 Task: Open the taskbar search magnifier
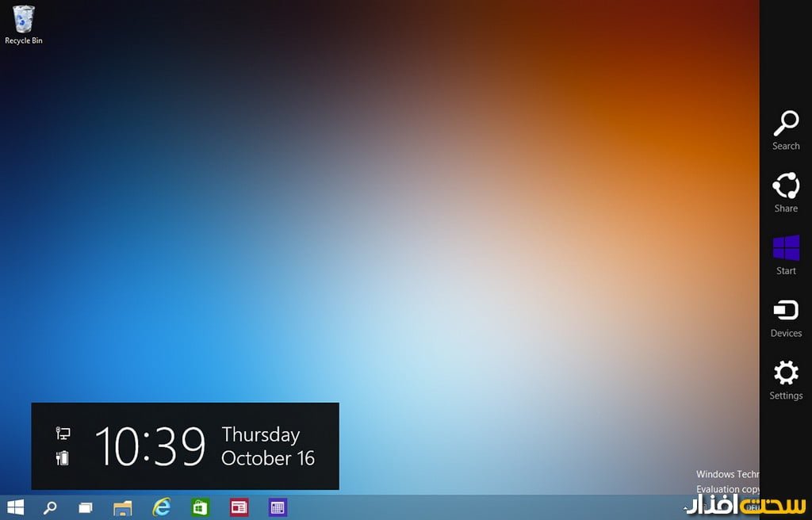[50, 507]
